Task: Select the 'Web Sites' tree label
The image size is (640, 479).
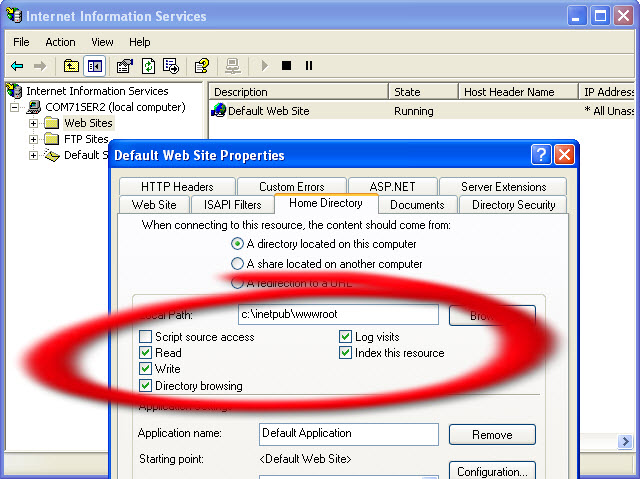Action: (x=88, y=123)
